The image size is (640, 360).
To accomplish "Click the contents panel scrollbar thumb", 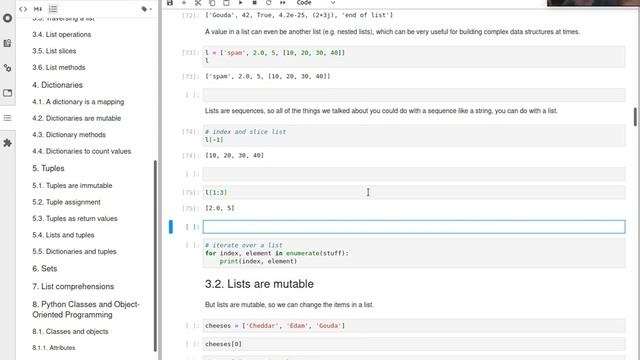I will (155, 256).
